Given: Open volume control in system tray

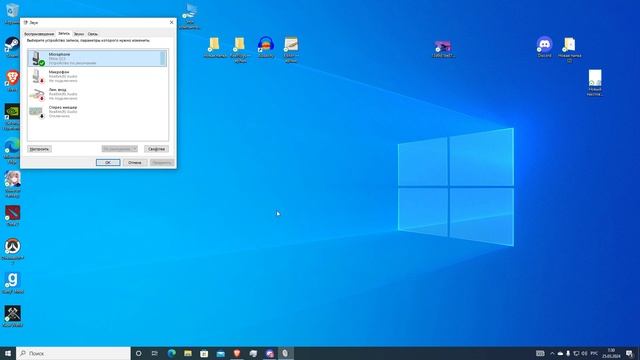Looking at the screenshot, I should (584, 353).
